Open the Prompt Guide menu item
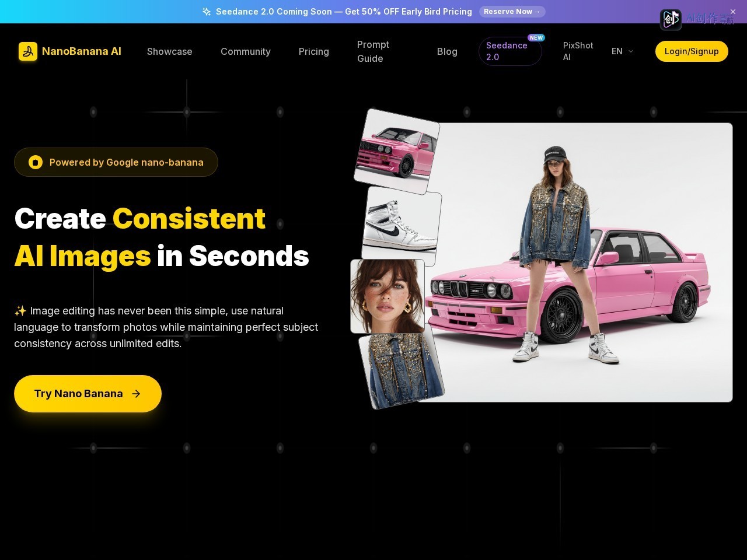The width and height of the screenshot is (747, 560). [x=373, y=51]
